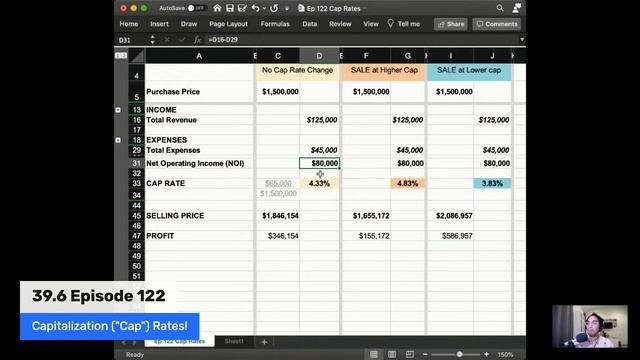This screenshot has width=640, height=360.
Task: Open the Data ribbon tab
Action: tap(309, 24)
